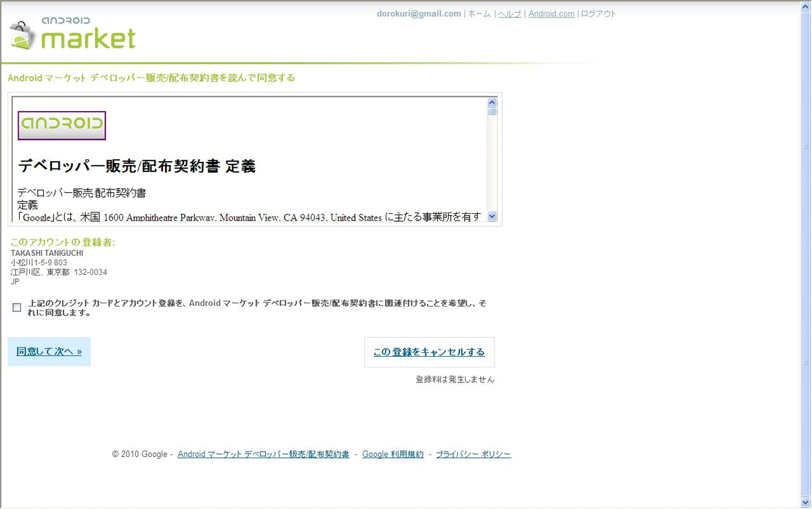Click agreement box scroll up arrow
Image resolution: width=812 pixels, height=509 pixels.
pos(492,102)
